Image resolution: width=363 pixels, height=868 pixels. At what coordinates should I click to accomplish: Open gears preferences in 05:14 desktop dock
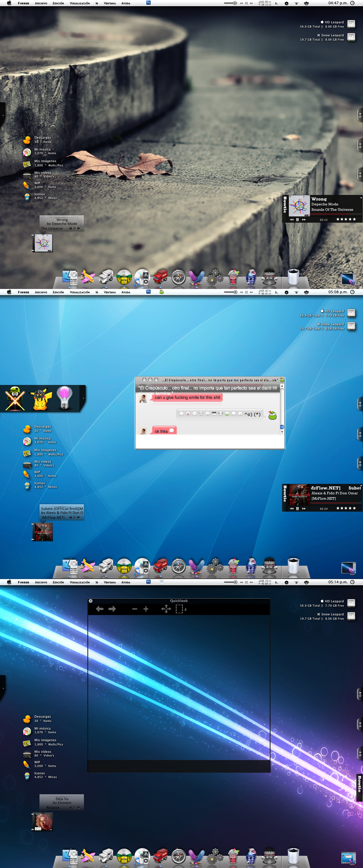[215, 856]
